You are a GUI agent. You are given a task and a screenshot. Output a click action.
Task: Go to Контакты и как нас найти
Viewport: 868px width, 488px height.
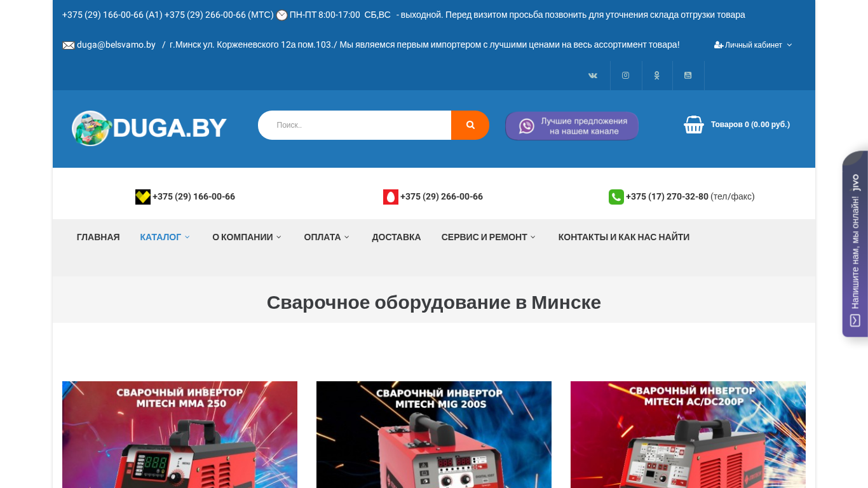[624, 237]
